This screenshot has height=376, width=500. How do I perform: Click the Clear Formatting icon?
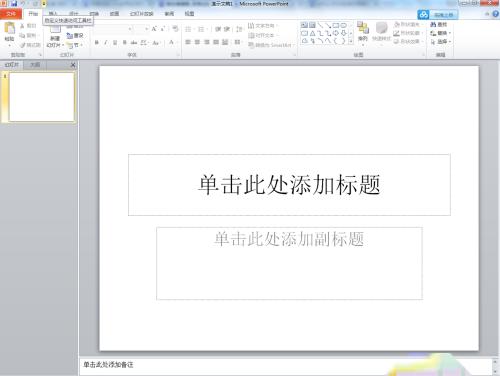pyautogui.click(x=175, y=29)
